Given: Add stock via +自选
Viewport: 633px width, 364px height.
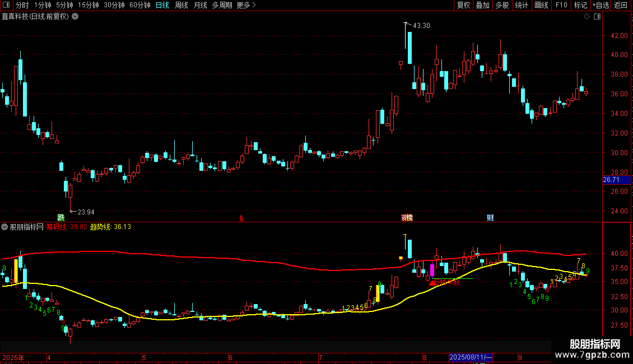Looking at the screenshot, I should click(601, 5).
